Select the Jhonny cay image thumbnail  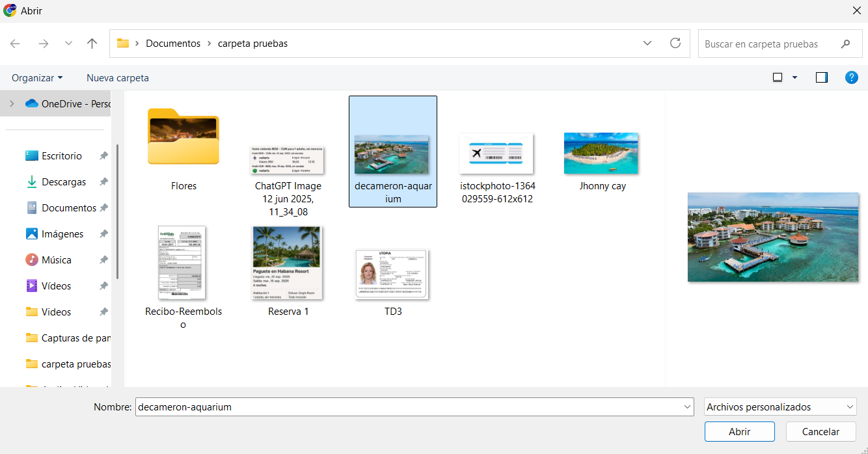[601, 154]
